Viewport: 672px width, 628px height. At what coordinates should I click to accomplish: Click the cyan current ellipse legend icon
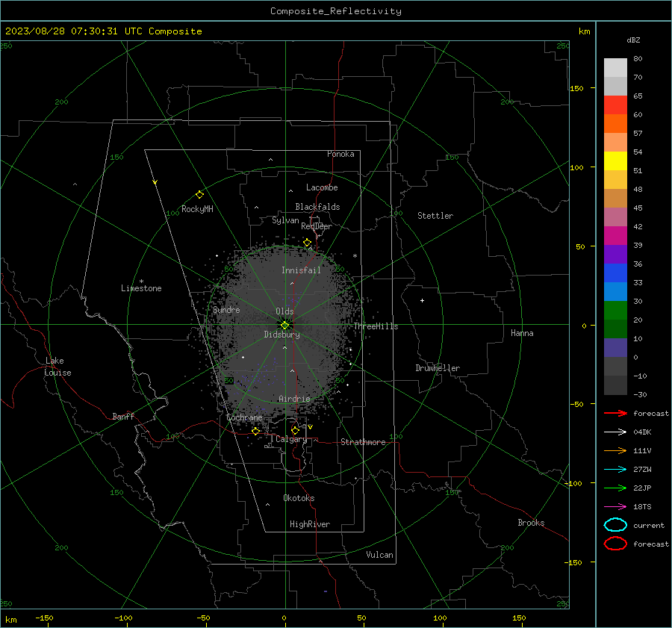tap(615, 525)
